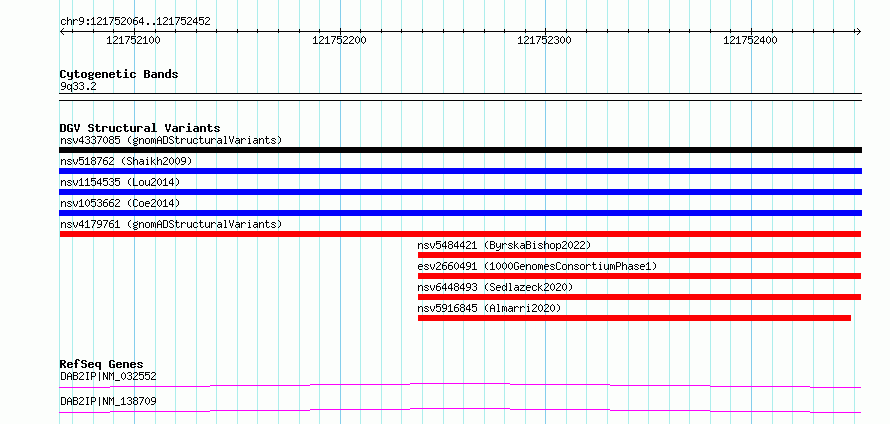
Task: Open the DGV Structural Variants track title
Action: point(140,128)
